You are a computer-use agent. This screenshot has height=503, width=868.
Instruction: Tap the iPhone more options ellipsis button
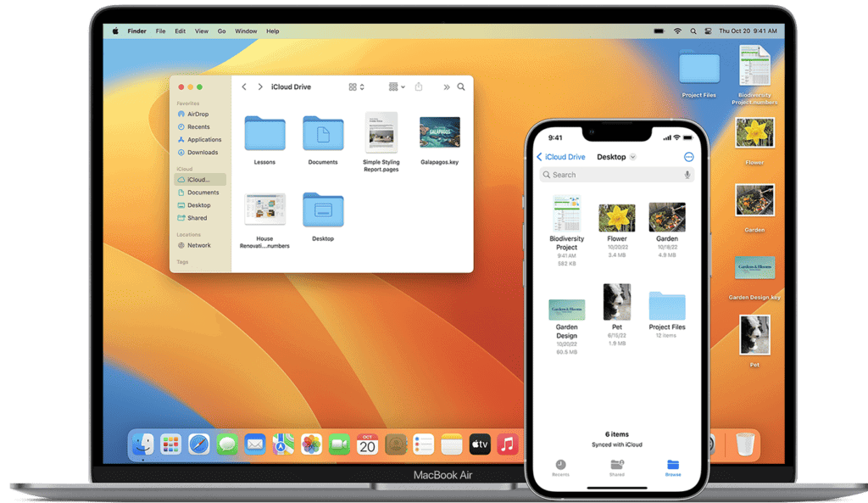688,157
